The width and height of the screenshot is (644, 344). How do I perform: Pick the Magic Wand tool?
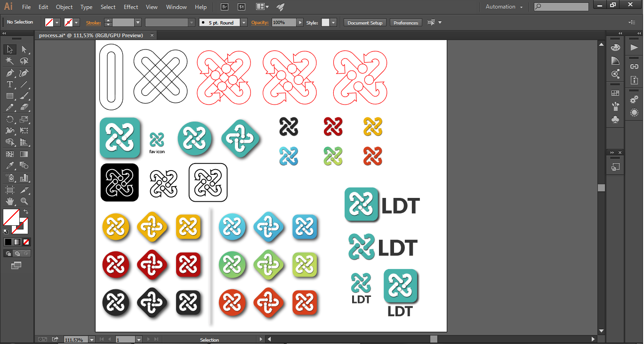pos(10,61)
